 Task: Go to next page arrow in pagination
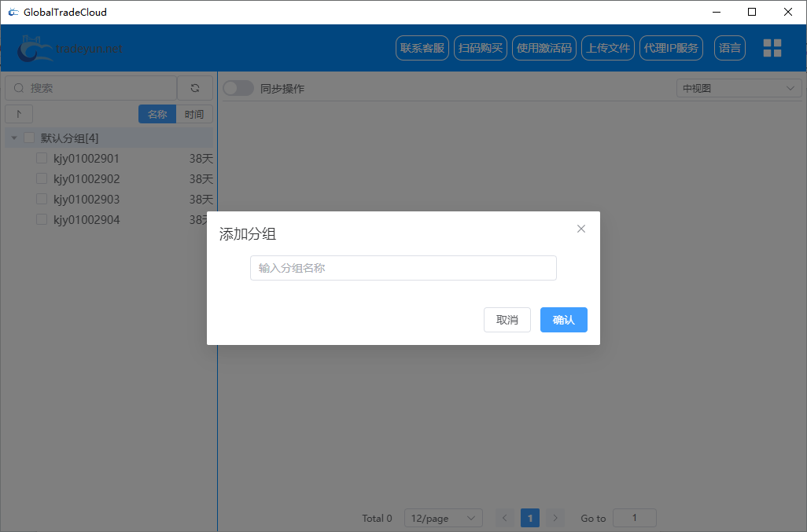(555, 518)
